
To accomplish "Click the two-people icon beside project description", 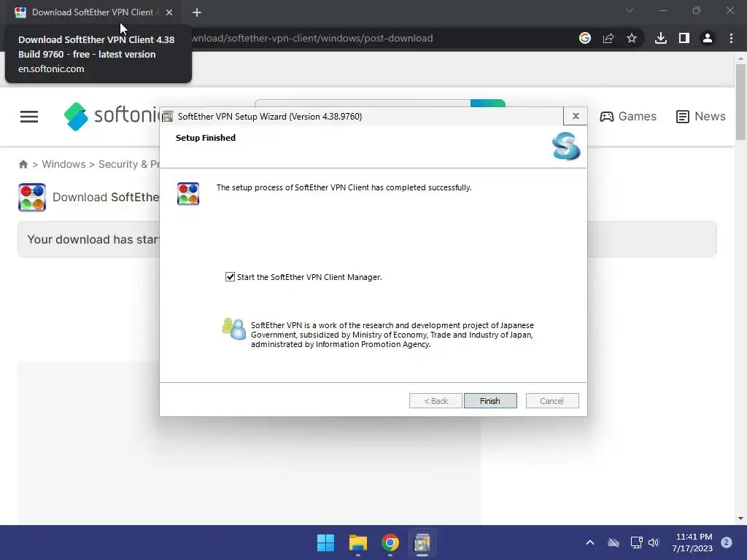I will tap(234, 329).
